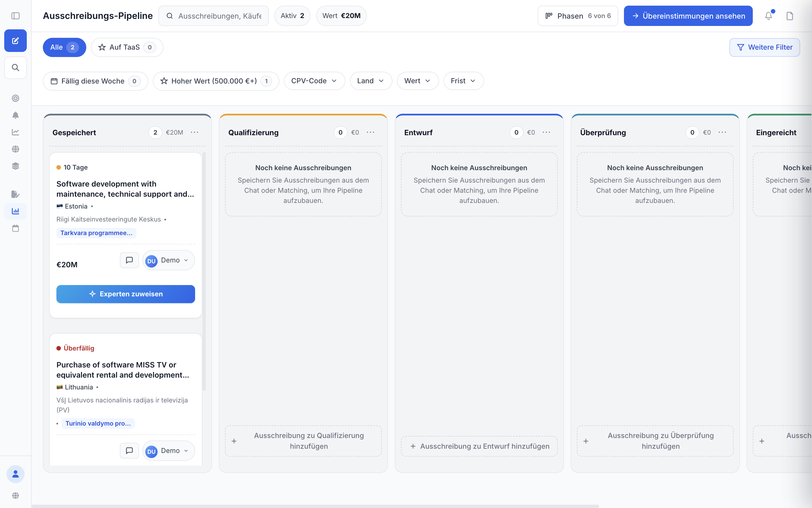This screenshot has height=508, width=812.
Task: Open the globe sidebar icon below trends
Action: (x=16, y=149)
